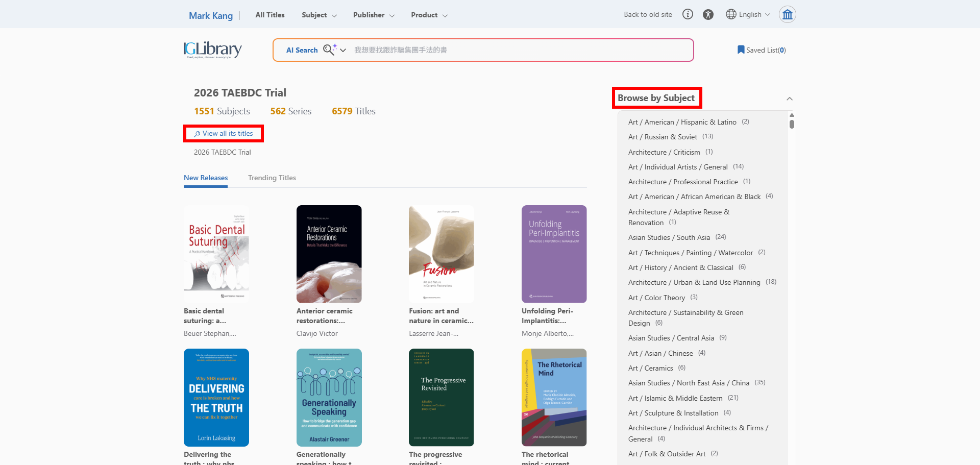
Task: Expand the Subject dropdown menu
Action: (319, 15)
